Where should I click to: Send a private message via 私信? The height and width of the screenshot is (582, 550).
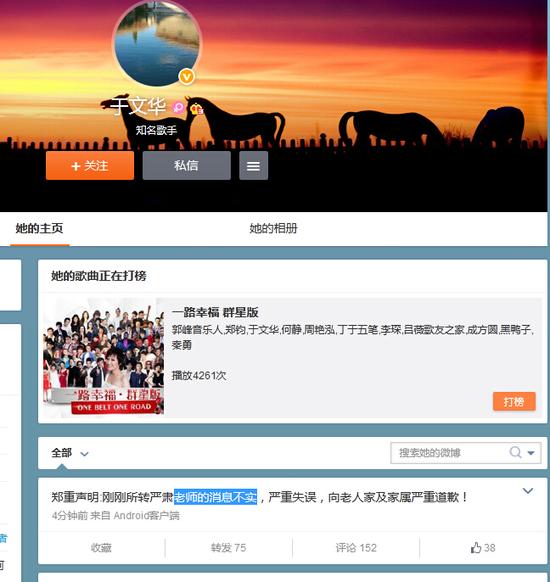186,166
